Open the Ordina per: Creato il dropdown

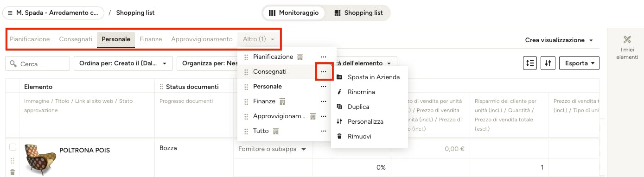coord(123,63)
